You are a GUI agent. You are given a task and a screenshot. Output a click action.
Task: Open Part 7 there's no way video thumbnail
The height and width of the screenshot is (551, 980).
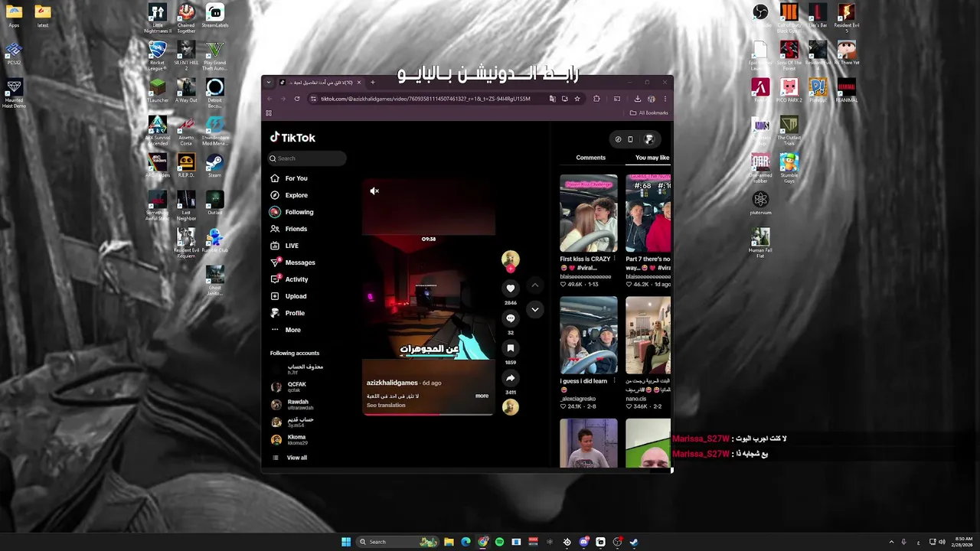pos(648,214)
